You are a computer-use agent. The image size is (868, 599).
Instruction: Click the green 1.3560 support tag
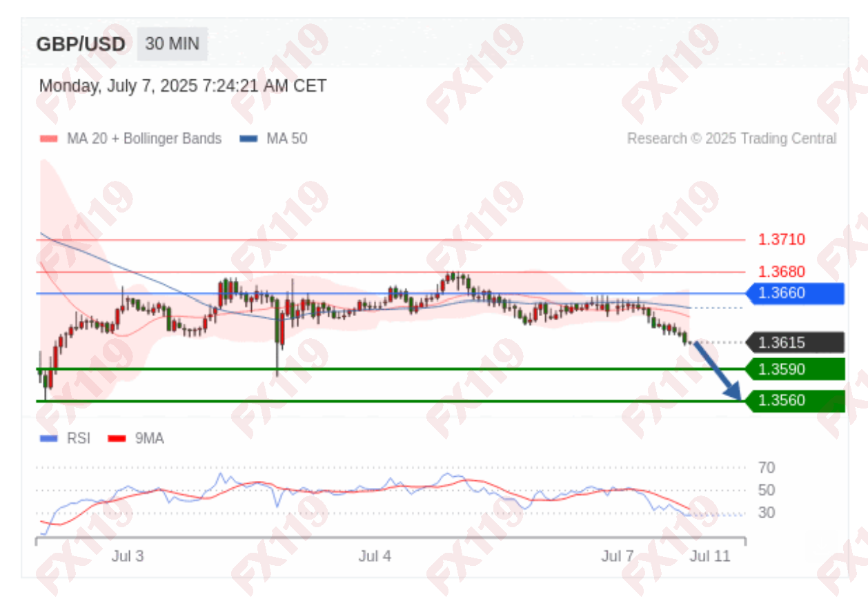(795, 400)
